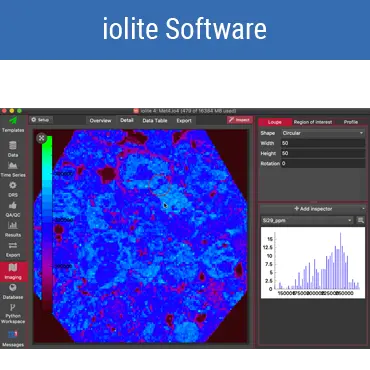Open the QA/QC thumbs-up section
Screen dimensions: 370x370
(x=13, y=209)
